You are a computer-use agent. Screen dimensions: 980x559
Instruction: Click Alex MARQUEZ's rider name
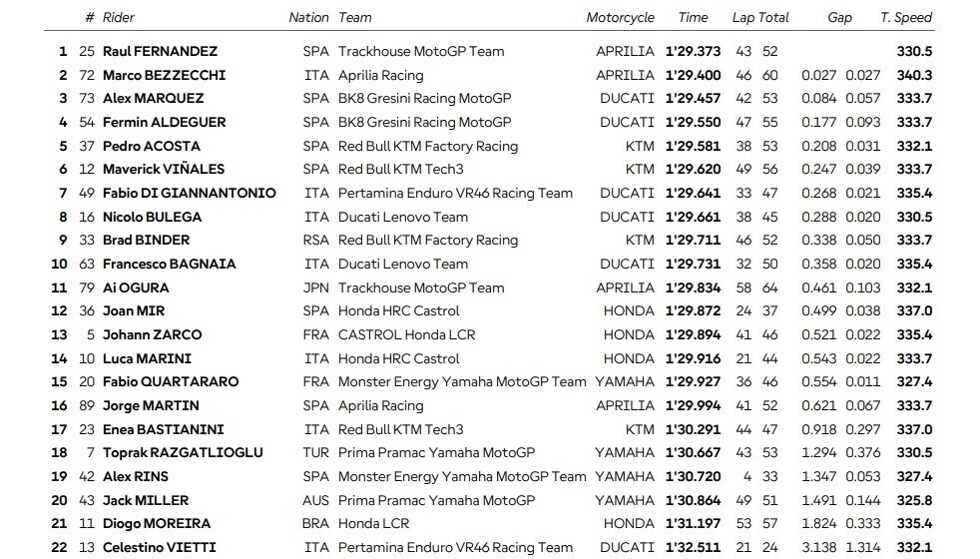point(153,98)
